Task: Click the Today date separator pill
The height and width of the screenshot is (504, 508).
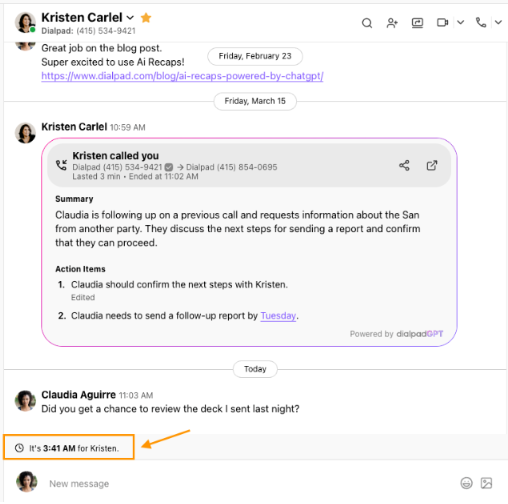Action: 255,369
